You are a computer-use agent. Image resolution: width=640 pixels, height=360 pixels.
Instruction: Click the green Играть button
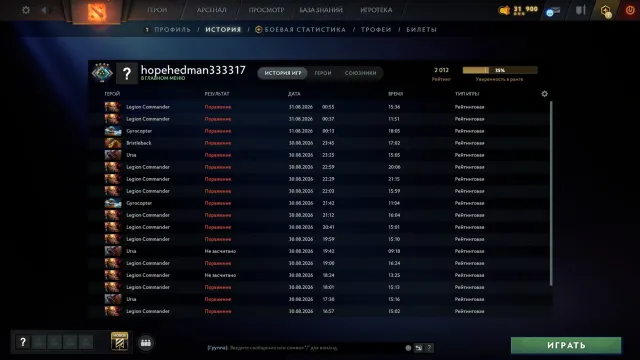(x=566, y=345)
